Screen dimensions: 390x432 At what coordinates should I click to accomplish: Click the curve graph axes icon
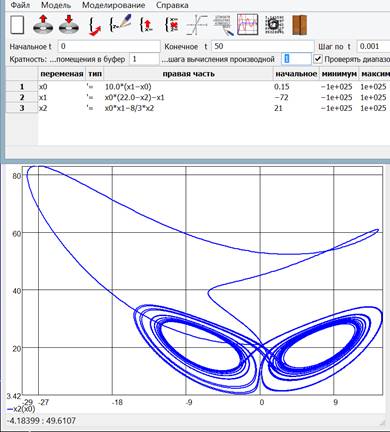pos(197,25)
